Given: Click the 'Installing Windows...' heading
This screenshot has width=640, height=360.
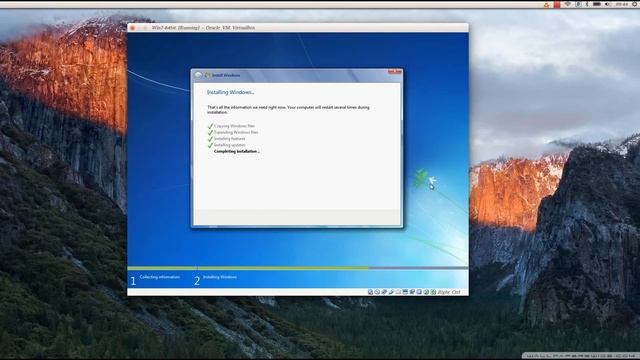Looking at the screenshot, I should tap(231, 92).
